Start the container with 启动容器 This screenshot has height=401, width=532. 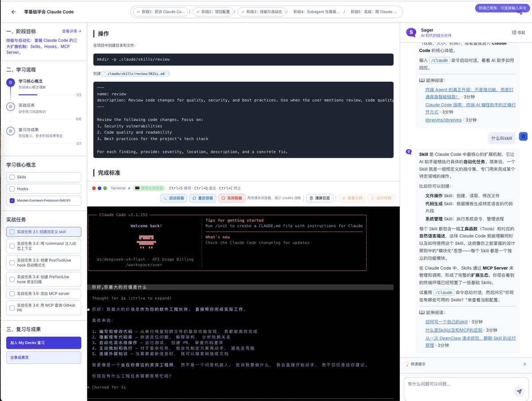[x=173, y=198]
